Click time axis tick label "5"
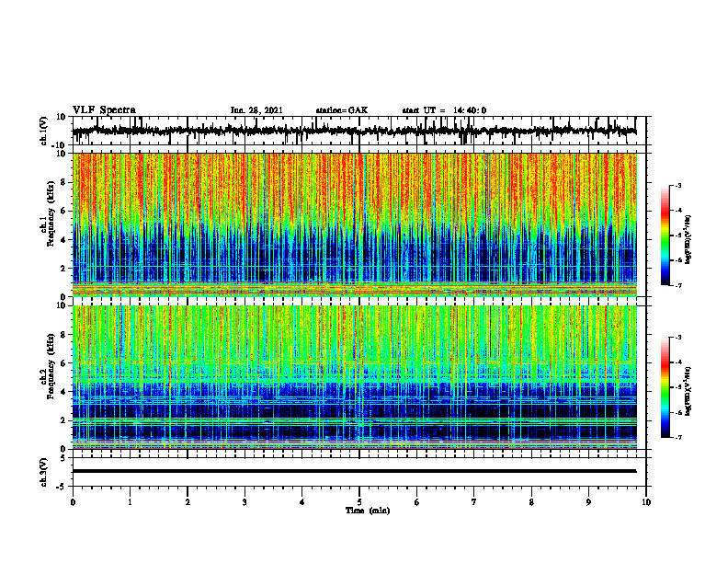 tap(359, 502)
